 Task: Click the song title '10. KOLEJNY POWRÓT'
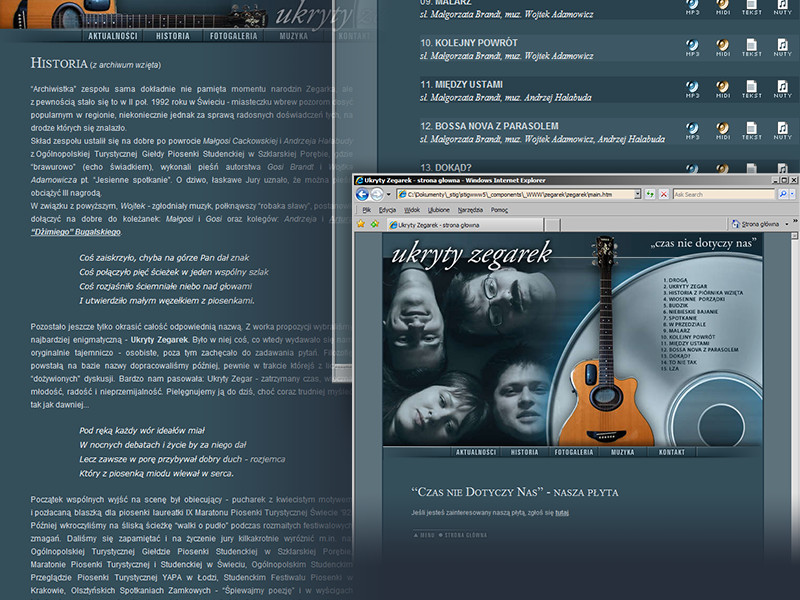point(469,43)
